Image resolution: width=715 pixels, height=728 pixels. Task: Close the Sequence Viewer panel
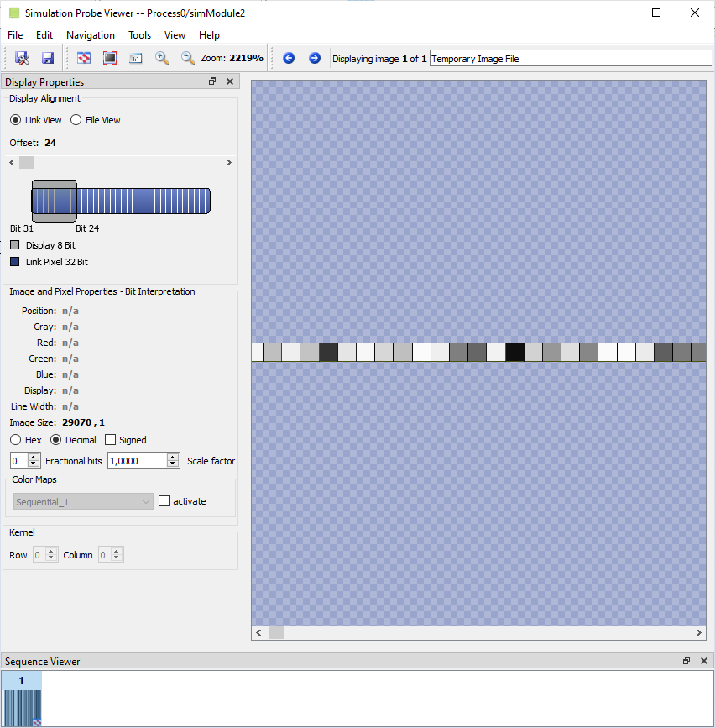pos(704,660)
